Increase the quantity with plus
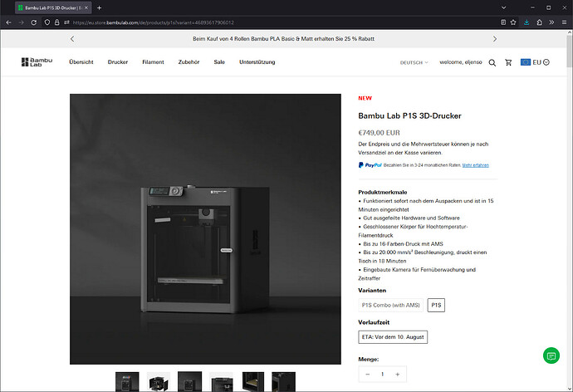The image size is (573, 392). point(397,374)
